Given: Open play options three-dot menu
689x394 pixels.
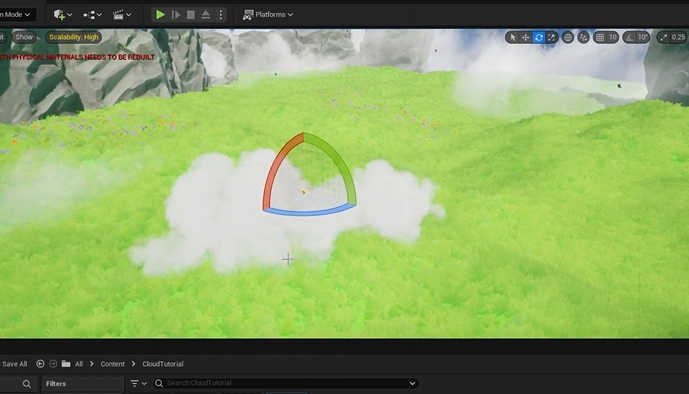Looking at the screenshot, I should (221, 14).
